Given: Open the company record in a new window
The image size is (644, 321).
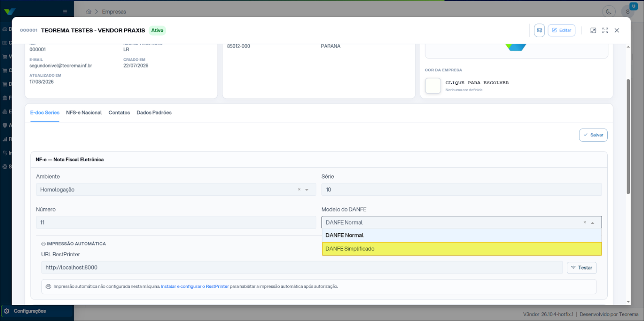Looking at the screenshot, I should pyautogui.click(x=593, y=30).
